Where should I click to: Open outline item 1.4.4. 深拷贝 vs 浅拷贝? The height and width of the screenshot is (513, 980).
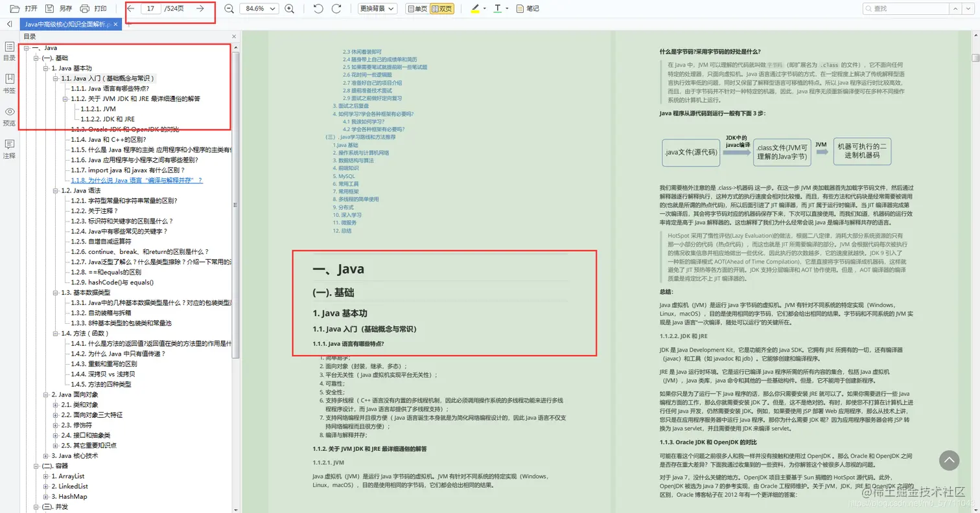(103, 374)
